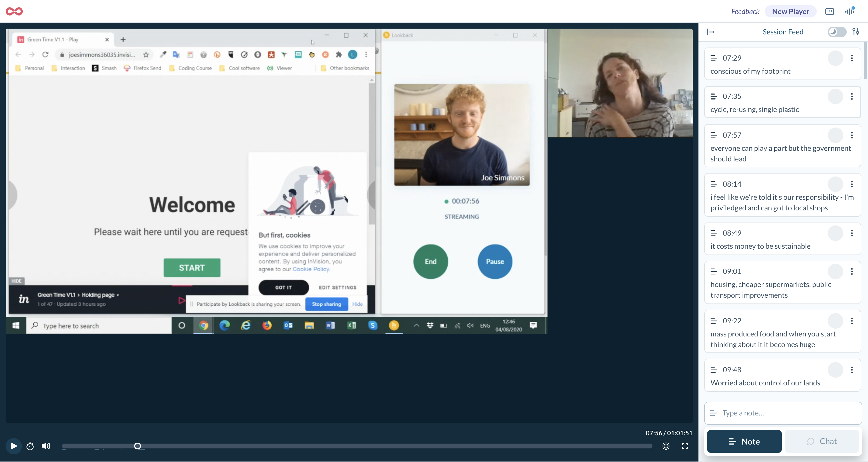Collapse the Session Feed panel arrow
The image size is (868, 462).
point(711,32)
